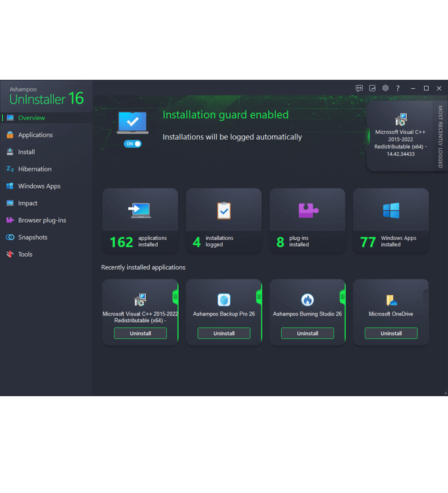The height and width of the screenshot is (493, 448).
Task: Click the Ashampoo Backup Pro 26 icon
Action: pos(224,300)
